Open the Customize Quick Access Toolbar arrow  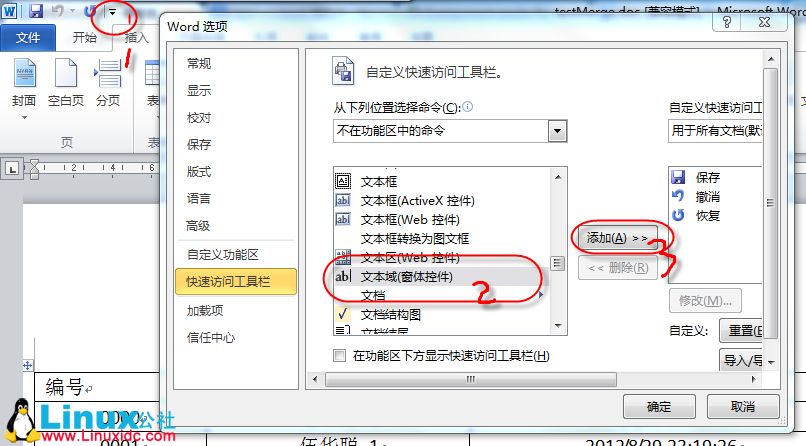(113, 12)
